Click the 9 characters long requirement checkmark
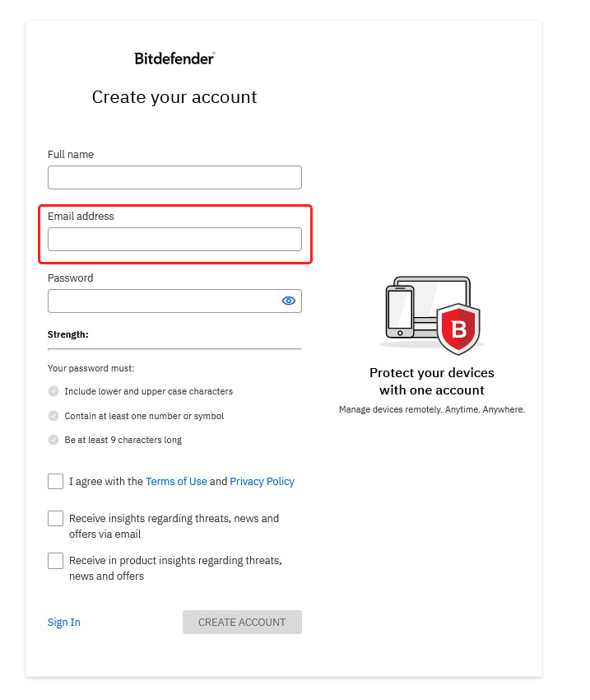The image size is (590, 700). click(x=53, y=440)
